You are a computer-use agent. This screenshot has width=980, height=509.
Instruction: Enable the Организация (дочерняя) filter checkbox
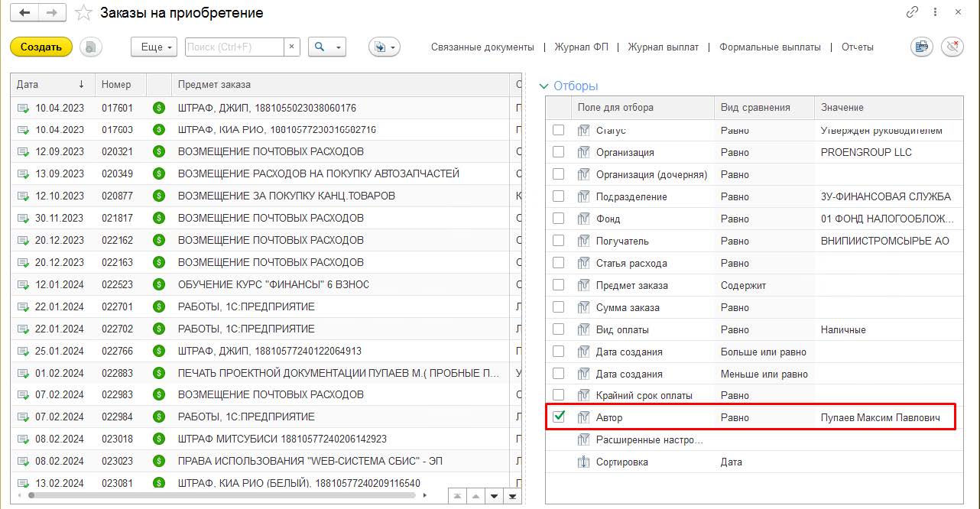click(559, 174)
